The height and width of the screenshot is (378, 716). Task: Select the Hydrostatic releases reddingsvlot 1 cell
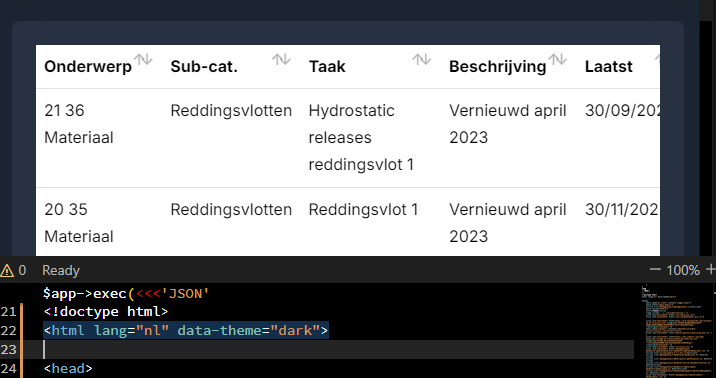(361, 137)
